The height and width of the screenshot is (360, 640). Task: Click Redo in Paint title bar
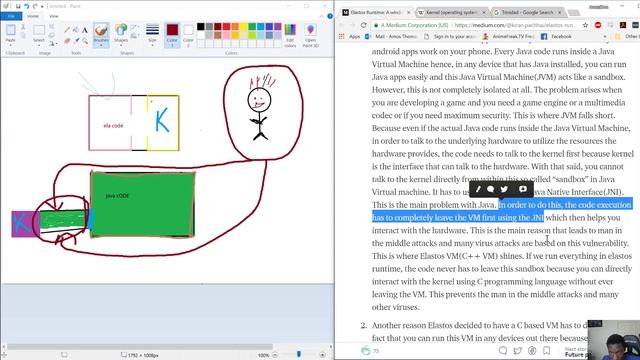pyautogui.click(x=35, y=6)
